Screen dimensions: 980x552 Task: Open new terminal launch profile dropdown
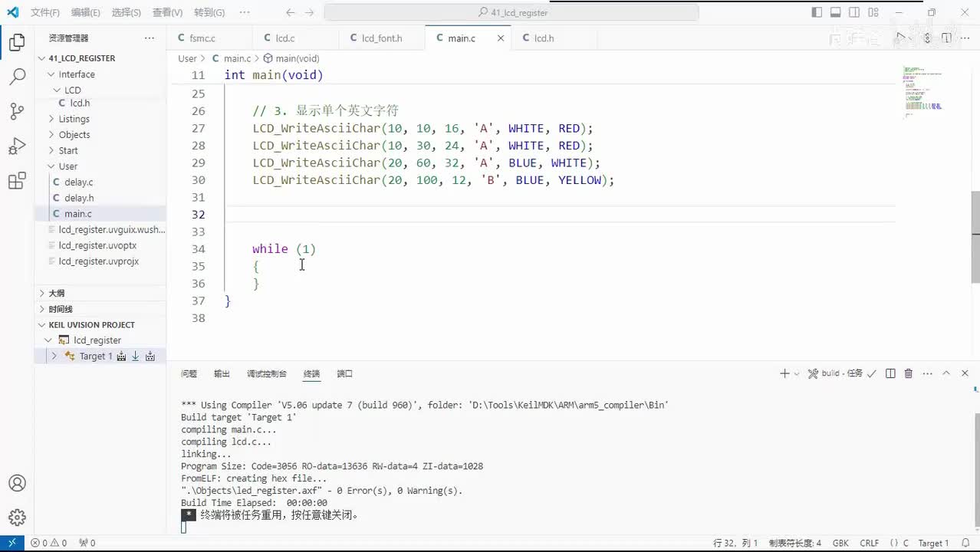(797, 373)
